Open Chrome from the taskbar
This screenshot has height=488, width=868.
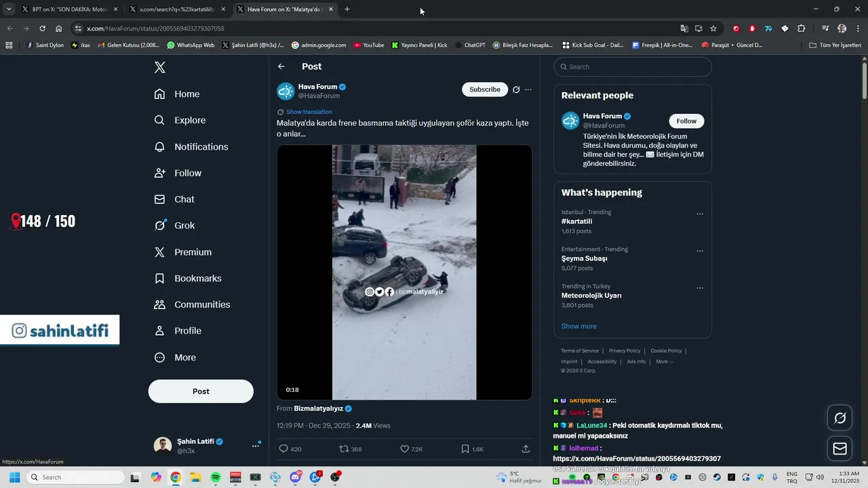pos(176,477)
